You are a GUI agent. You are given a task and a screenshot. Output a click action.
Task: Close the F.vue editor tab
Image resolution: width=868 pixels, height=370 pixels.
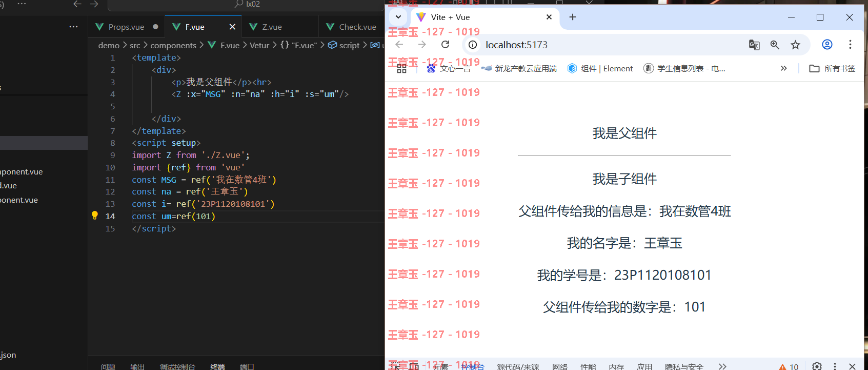point(232,27)
